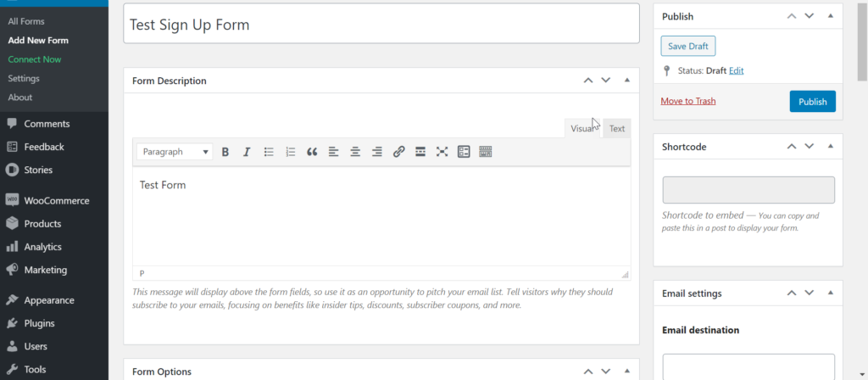The width and height of the screenshot is (868, 380).
Task: Click Move to Trash link
Action: click(688, 102)
